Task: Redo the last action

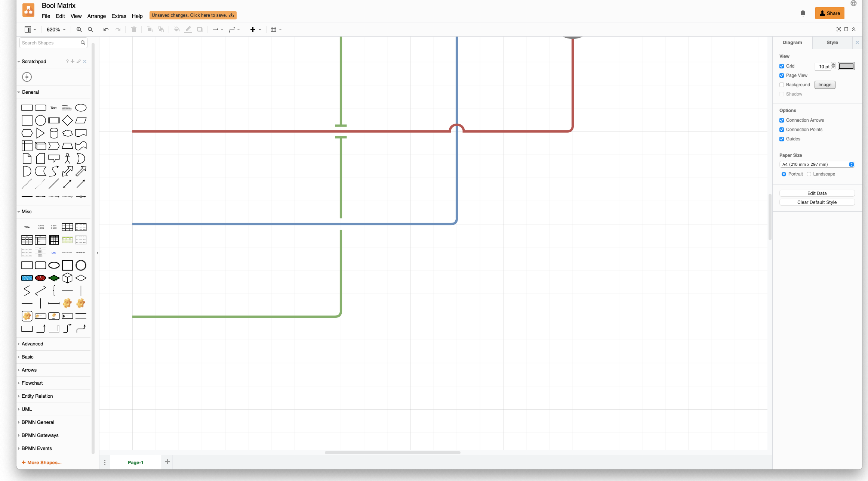Action: point(118,29)
